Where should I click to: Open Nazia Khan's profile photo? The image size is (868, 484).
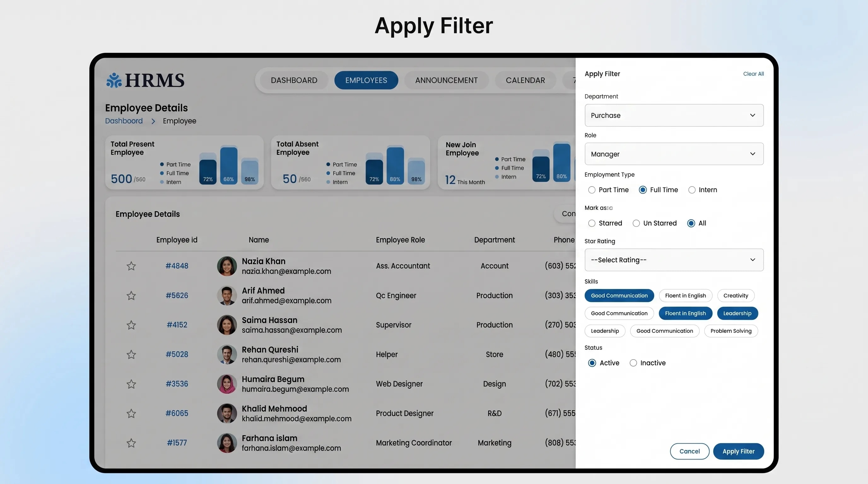227,266
